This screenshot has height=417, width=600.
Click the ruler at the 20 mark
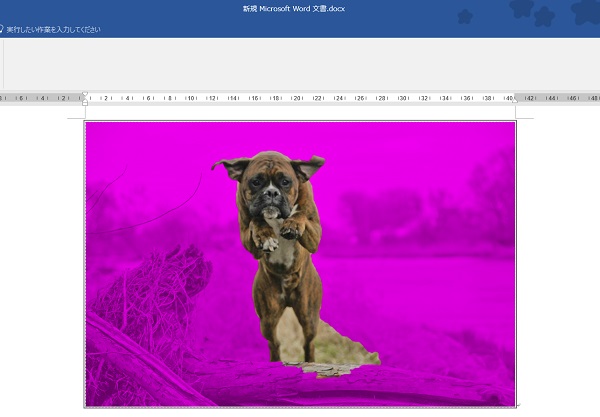click(297, 98)
